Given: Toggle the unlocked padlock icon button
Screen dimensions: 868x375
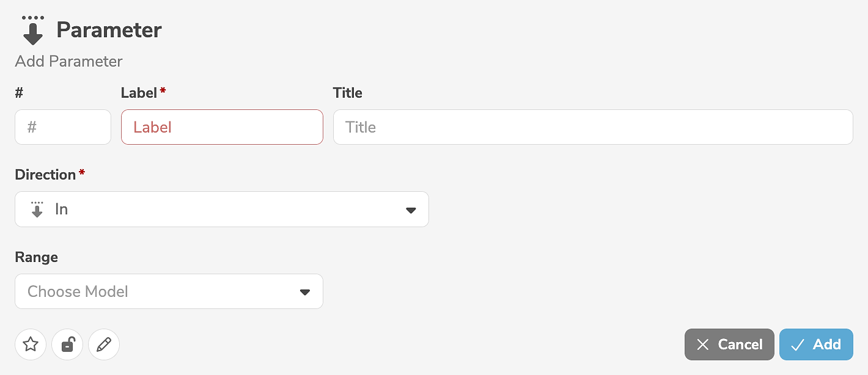Looking at the screenshot, I should coord(67,344).
